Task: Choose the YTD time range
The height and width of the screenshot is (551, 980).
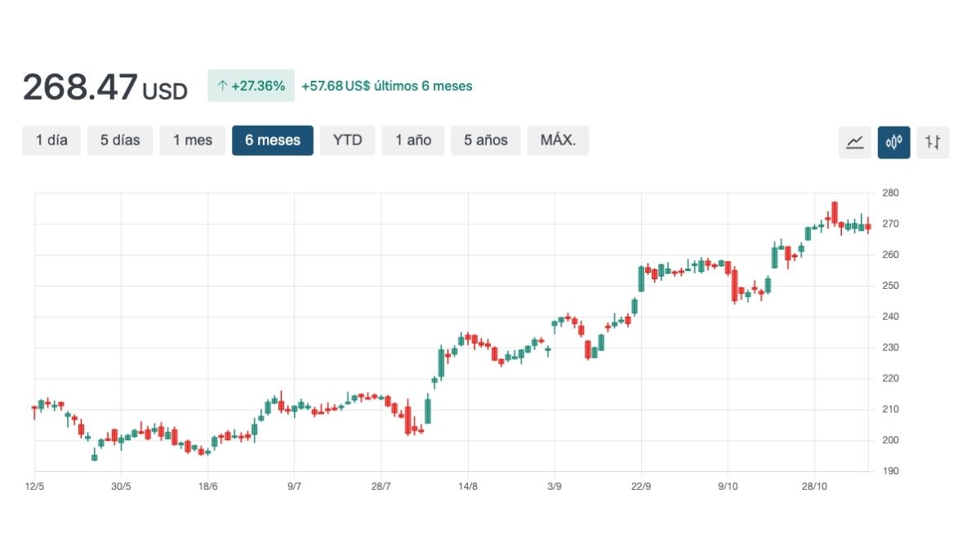Action: point(347,140)
